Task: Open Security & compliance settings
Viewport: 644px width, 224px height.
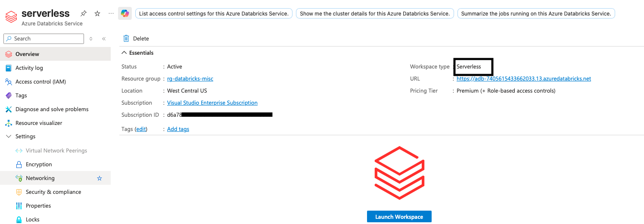Action: tap(55, 192)
